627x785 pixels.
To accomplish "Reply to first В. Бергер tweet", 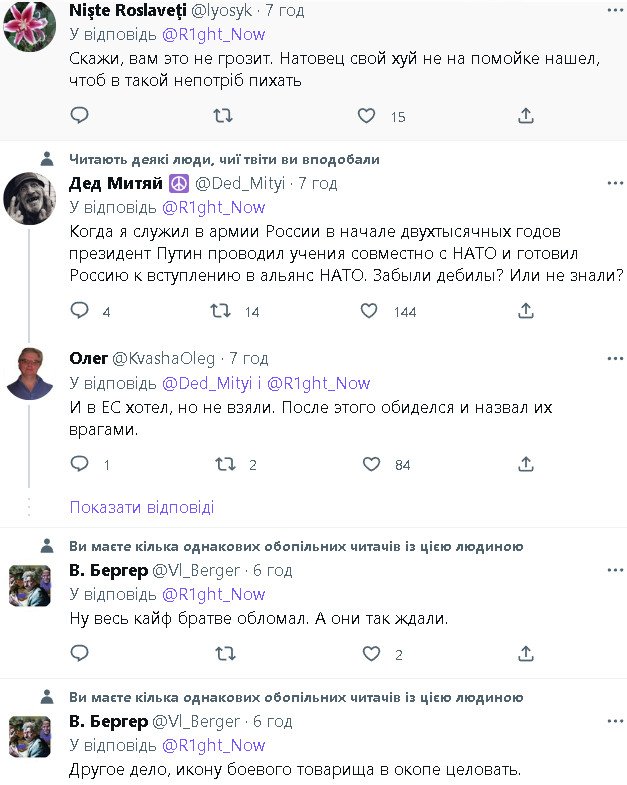I will coord(80,654).
